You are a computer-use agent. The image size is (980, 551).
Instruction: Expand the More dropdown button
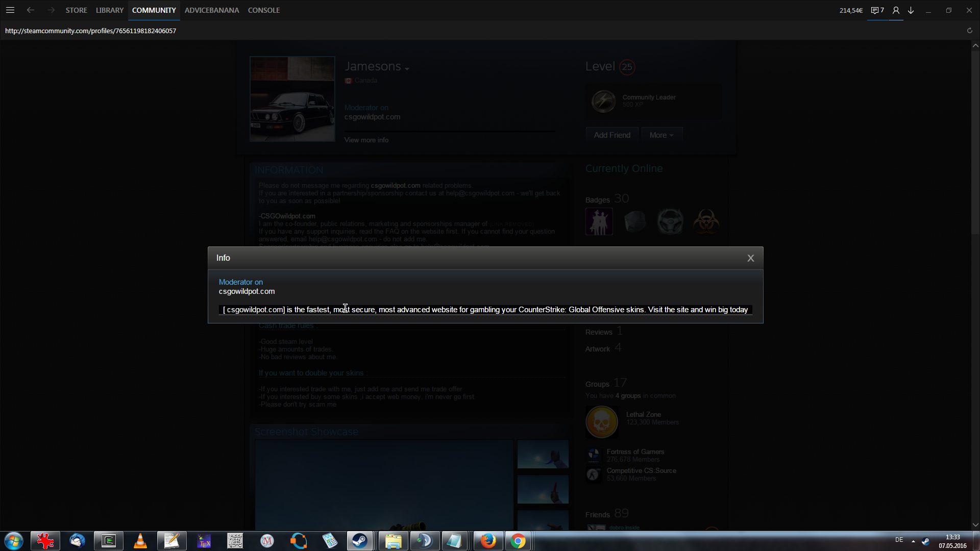[661, 135]
